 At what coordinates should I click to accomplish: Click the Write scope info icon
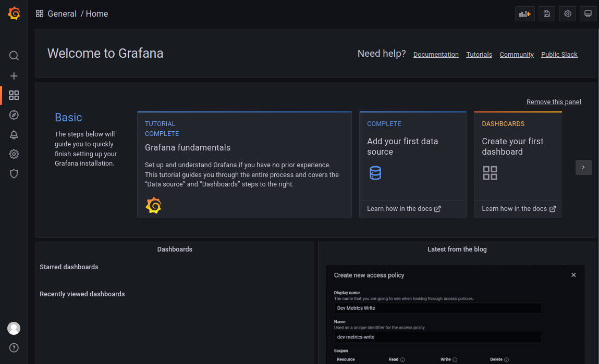[455, 360]
